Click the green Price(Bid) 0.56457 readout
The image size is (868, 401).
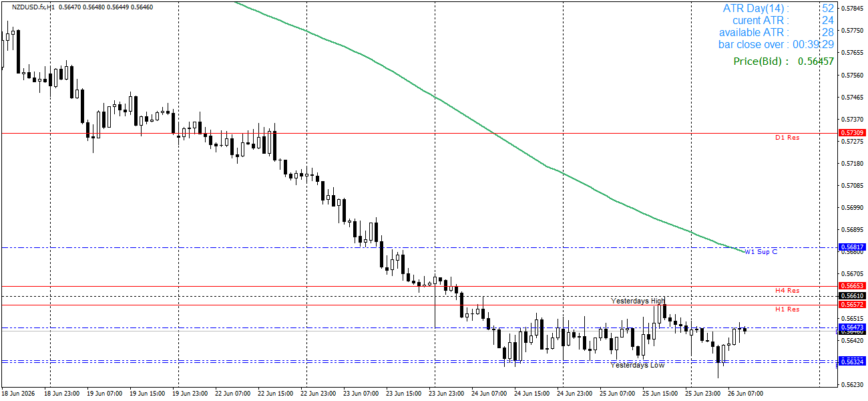click(x=784, y=61)
